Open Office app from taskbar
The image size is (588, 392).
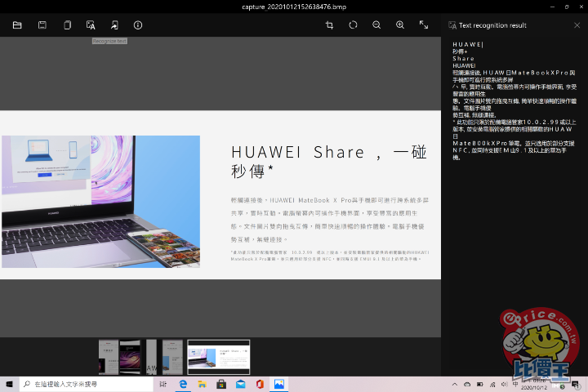260,384
